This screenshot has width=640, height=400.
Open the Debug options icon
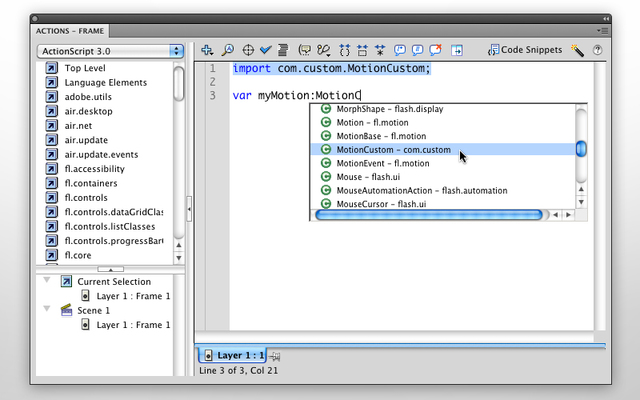point(324,50)
